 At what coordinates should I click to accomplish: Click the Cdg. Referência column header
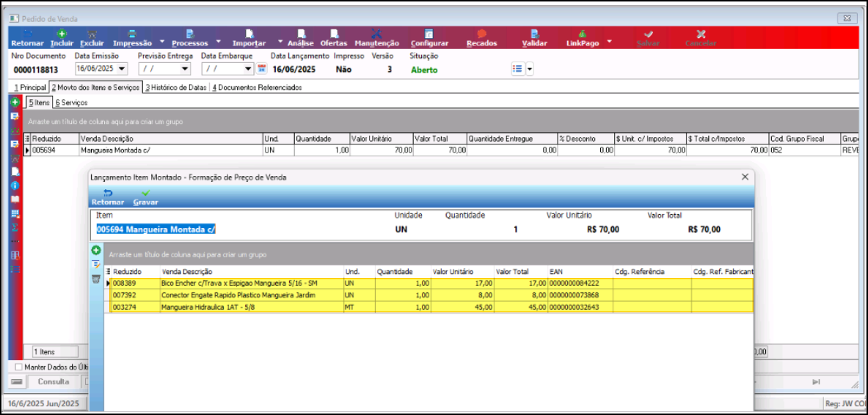click(x=652, y=272)
